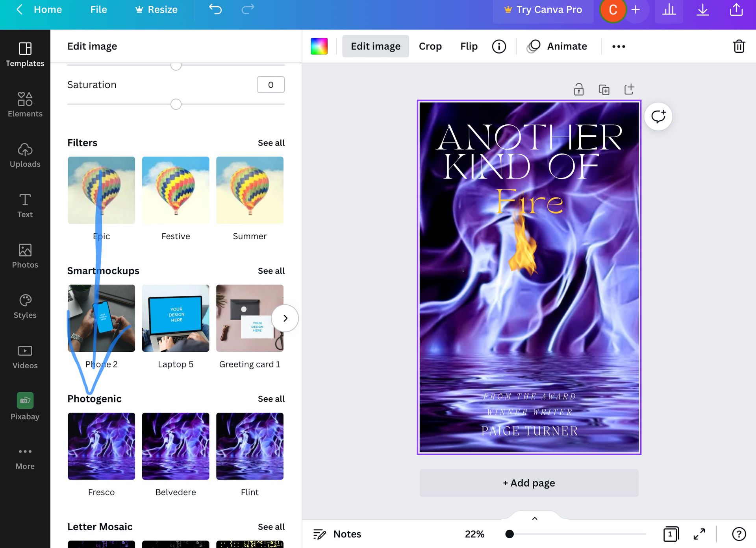Open the Text sidebar panel

pyautogui.click(x=25, y=206)
